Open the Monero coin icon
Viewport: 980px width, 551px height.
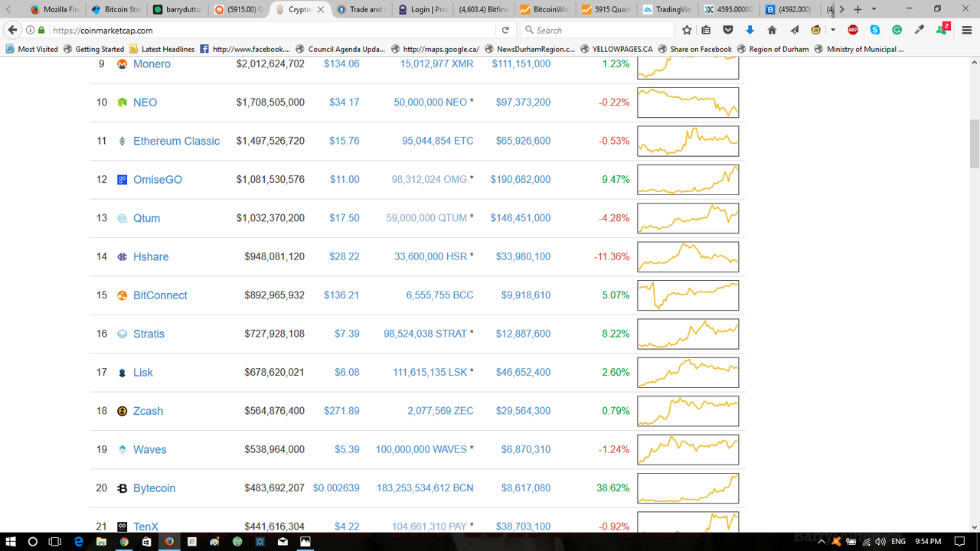tap(122, 64)
